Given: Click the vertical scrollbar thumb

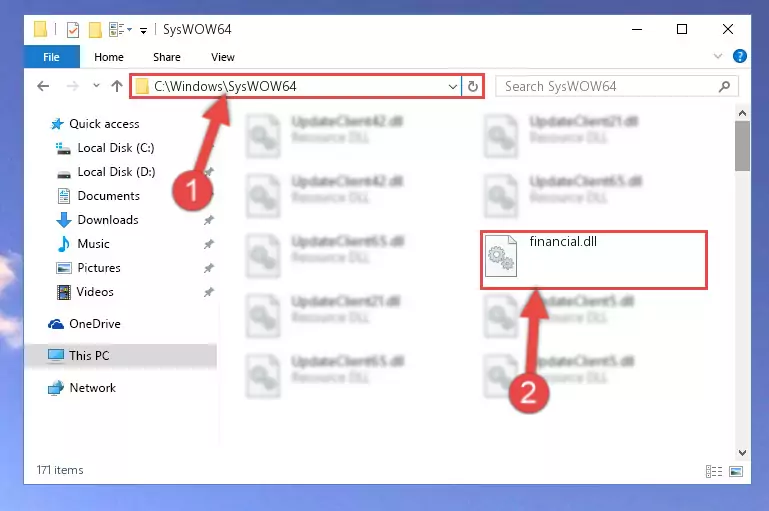Looking at the screenshot, I should tap(742, 146).
